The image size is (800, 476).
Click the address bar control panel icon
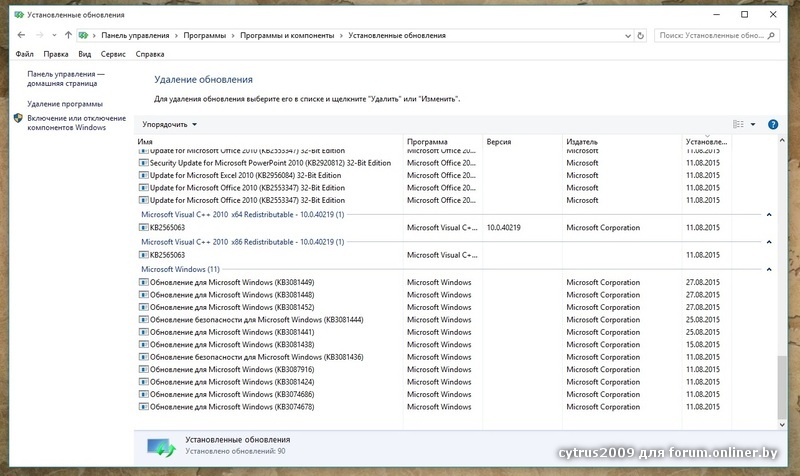coord(83,35)
